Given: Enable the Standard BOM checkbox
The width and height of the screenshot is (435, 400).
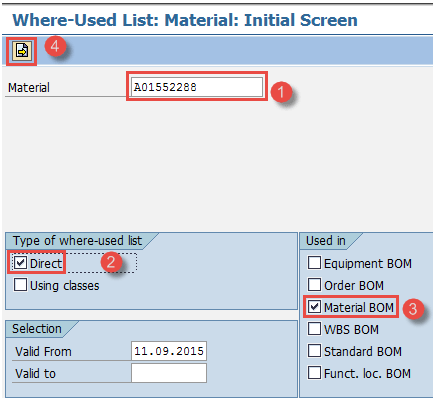Looking at the screenshot, I should 314,351.
